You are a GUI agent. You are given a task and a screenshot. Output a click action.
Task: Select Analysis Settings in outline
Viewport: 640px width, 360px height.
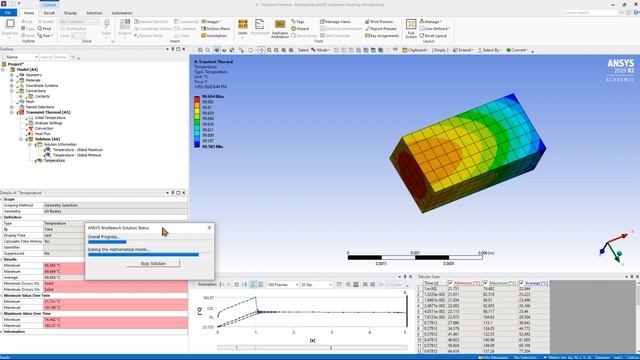tap(48, 123)
